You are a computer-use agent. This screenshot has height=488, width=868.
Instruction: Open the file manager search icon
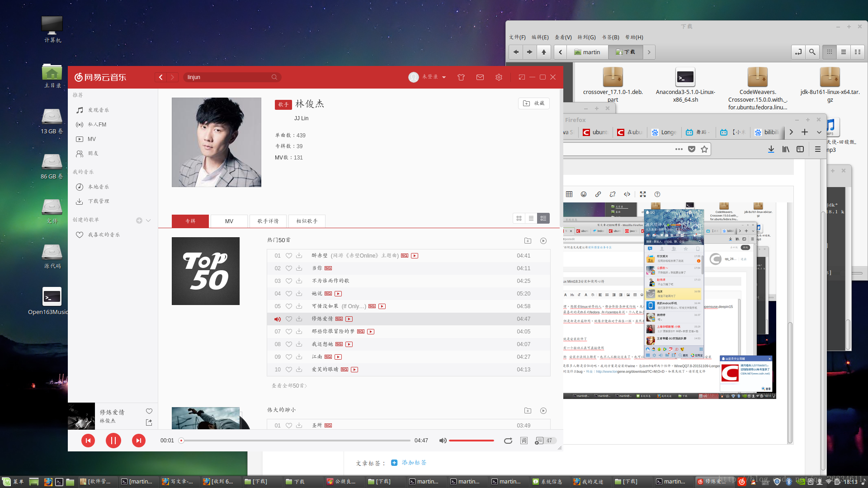pyautogui.click(x=812, y=52)
